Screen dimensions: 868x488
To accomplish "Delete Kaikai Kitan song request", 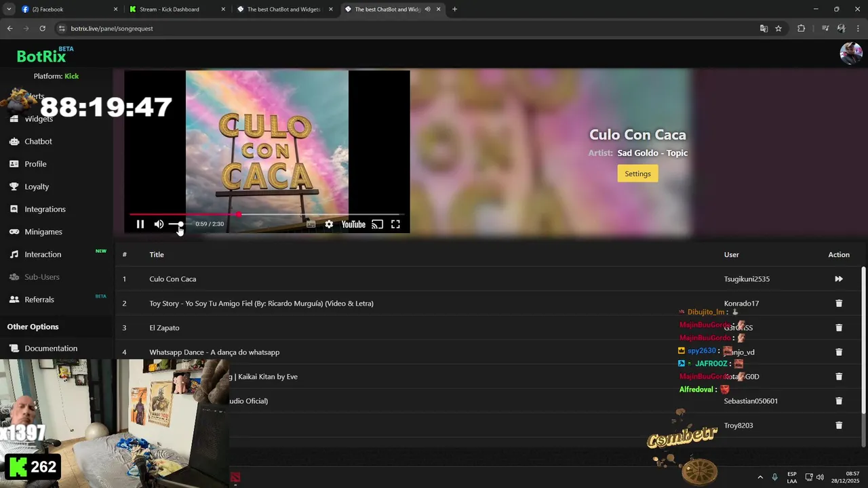I will [x=839, y=377].
